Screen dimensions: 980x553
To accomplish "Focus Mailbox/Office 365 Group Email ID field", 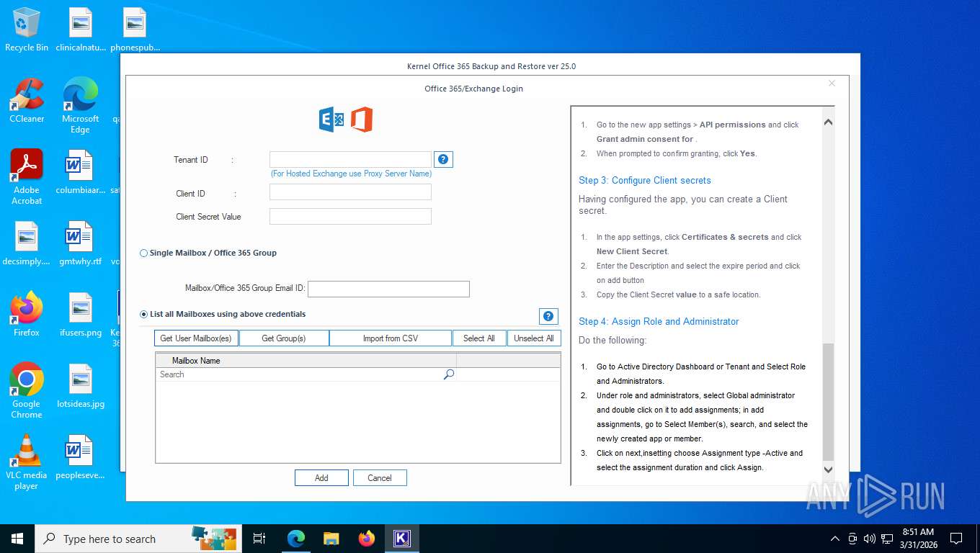I will click(x=388, y=289).
